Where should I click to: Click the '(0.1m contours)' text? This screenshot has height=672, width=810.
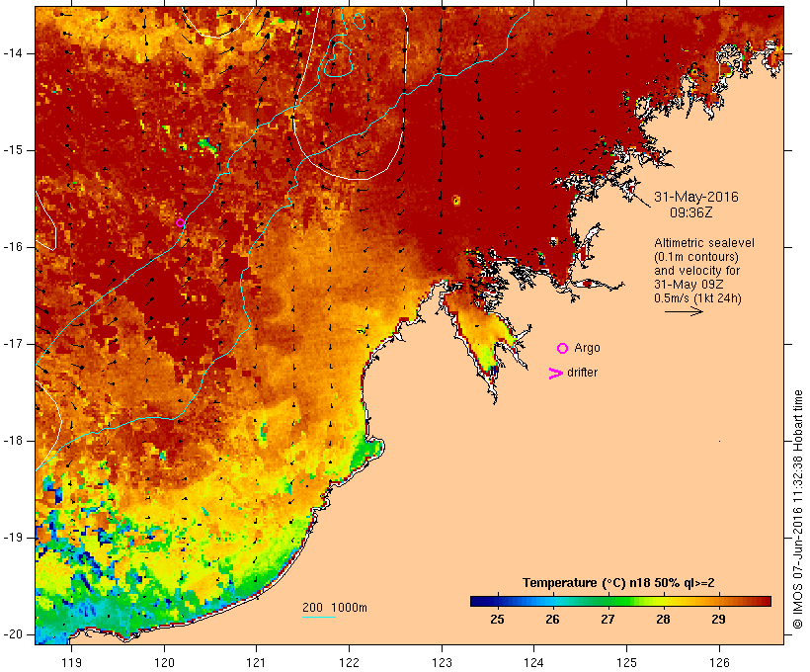pos(696,257)
